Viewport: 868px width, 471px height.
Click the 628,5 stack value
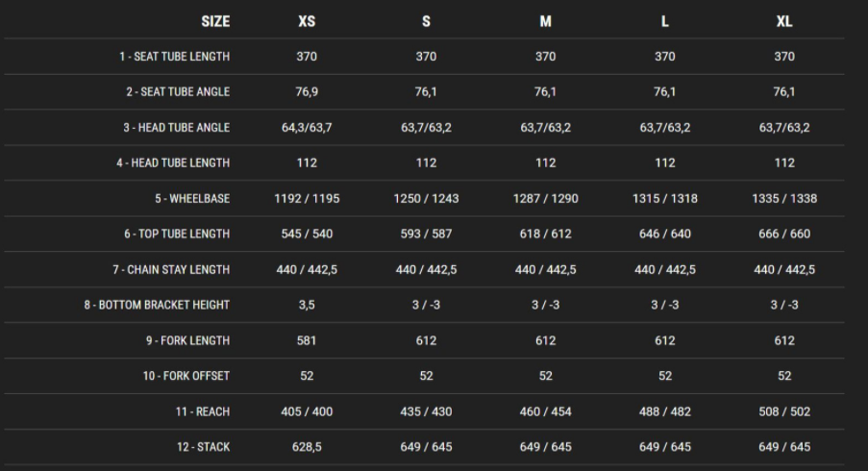pyautogui.click(x=307, y=447)
